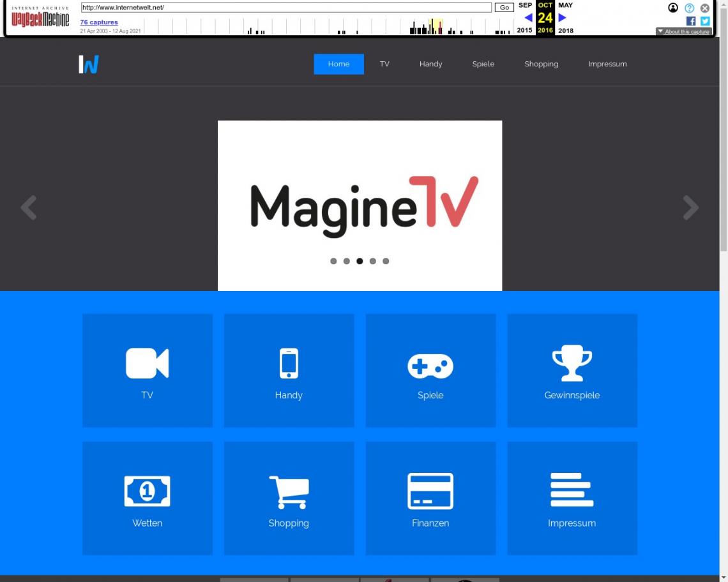Open the Shopping cart tile icon

pos(289,492)
